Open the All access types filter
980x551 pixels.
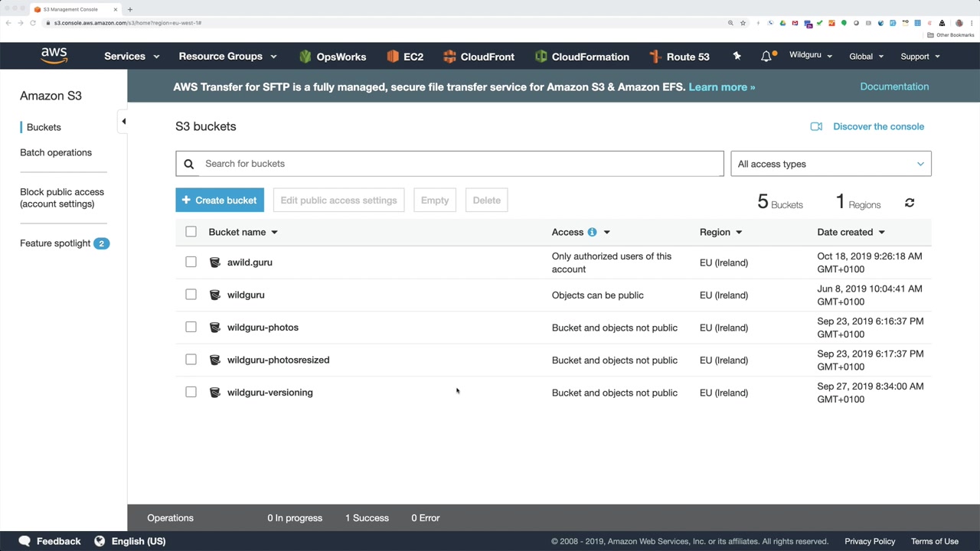[x=831, y=164]
